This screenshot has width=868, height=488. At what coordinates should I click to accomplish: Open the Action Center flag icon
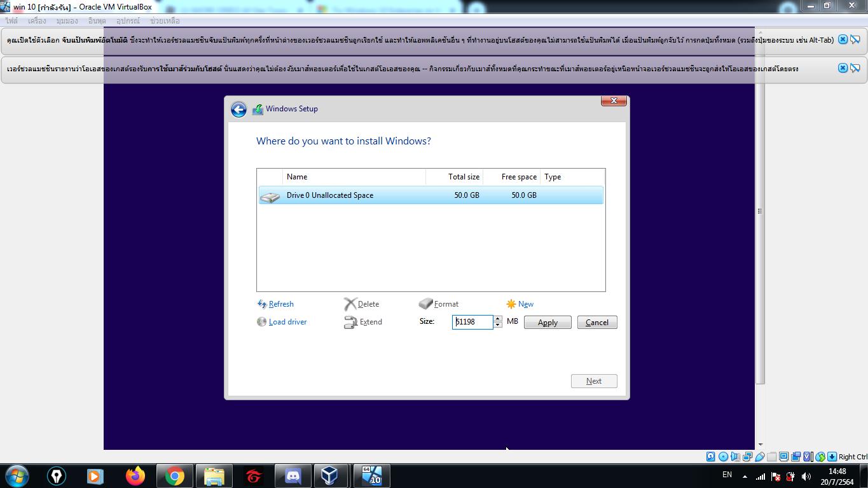[776, 477]
